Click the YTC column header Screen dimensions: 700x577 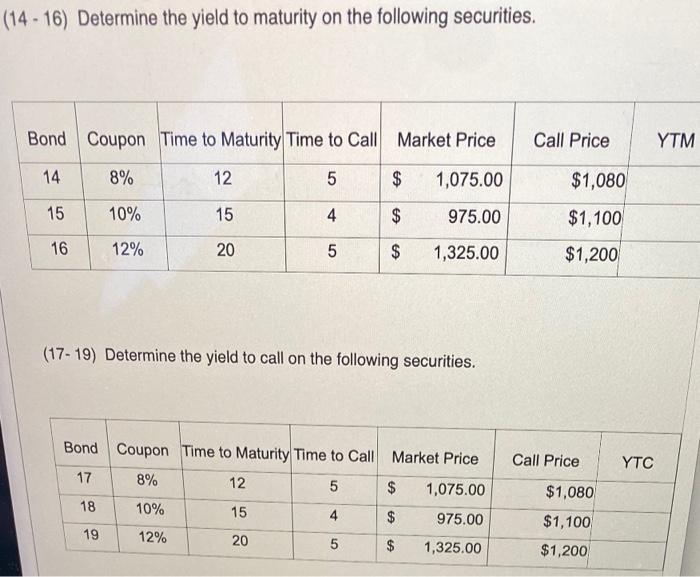pyautogui.click(x=637, y=462)
